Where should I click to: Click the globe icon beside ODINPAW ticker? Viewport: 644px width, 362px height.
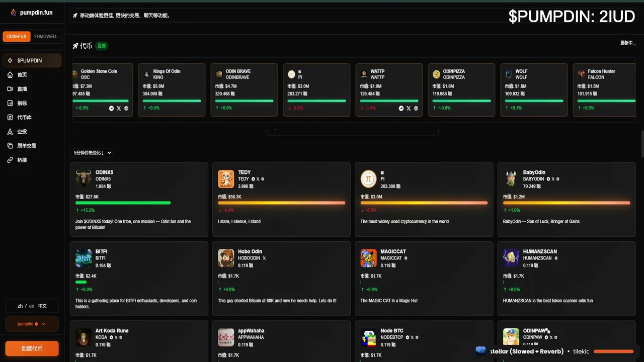tap(556, 337)
